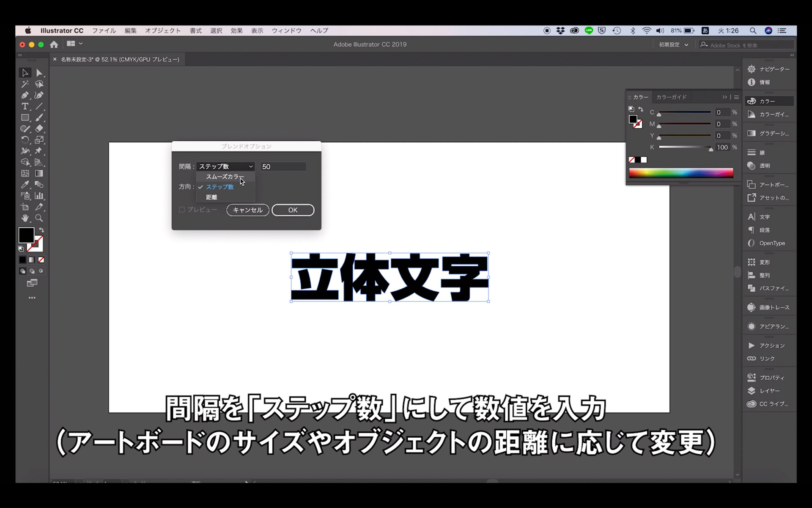Select the Paintbrush tool

39,118
